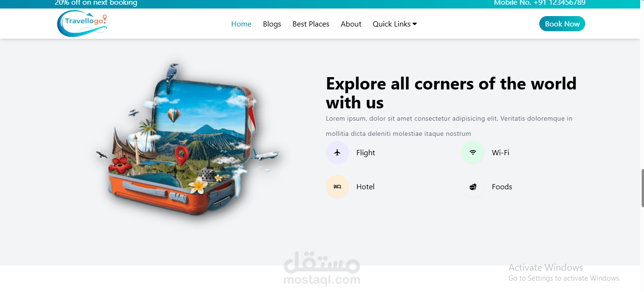Open the Blogs nav item

[272, 24]
